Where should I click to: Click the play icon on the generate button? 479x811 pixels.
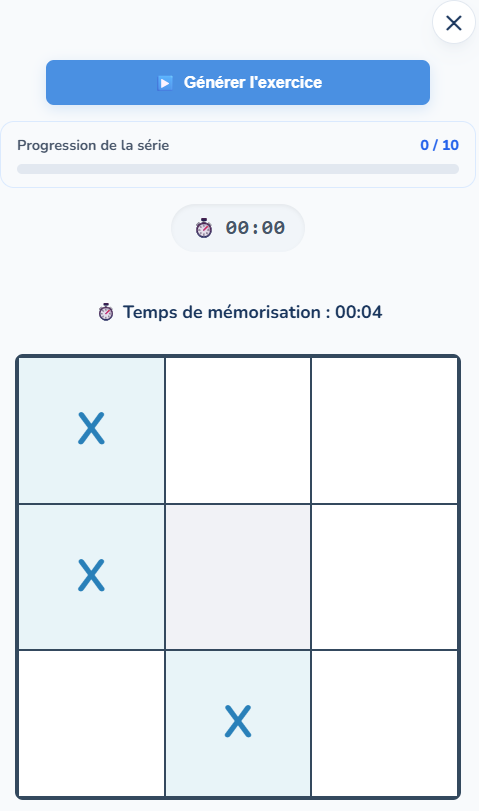pos(165,83)
